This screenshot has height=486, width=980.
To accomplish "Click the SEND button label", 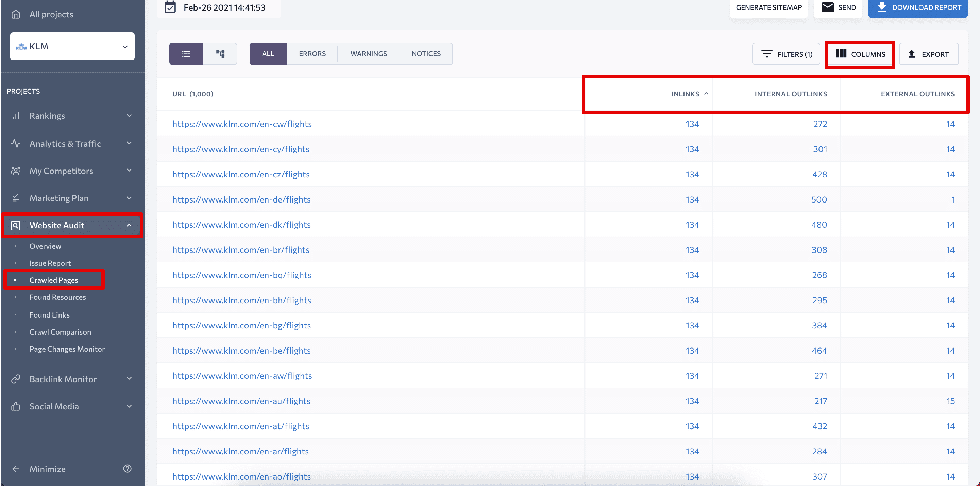I will (x=847, y=7).
